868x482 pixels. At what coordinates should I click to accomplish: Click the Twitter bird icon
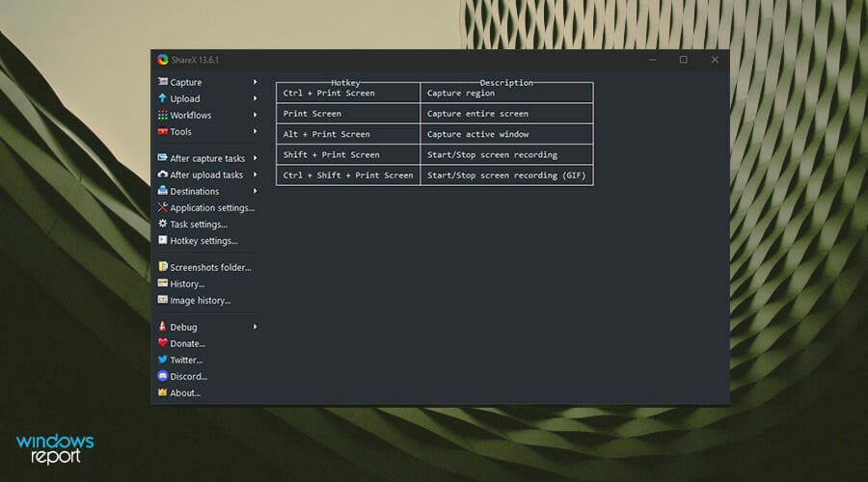pos(163,360)
